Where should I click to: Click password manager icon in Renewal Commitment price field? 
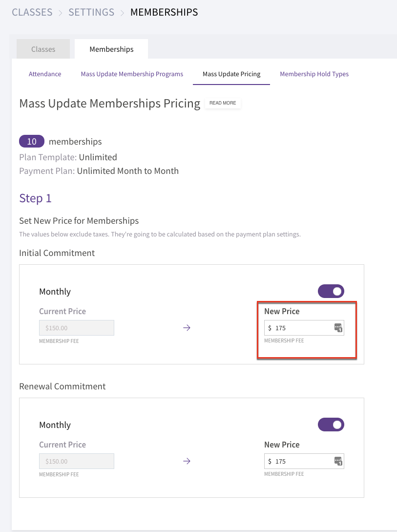pos(338,461)
